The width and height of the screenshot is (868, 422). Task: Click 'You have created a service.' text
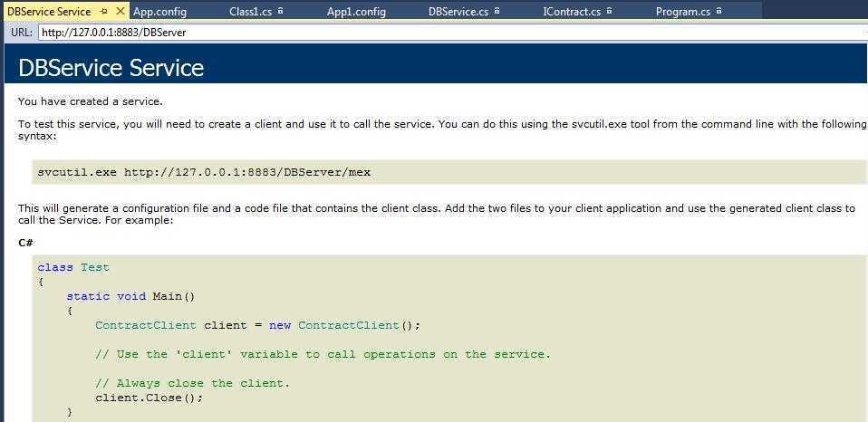91,101
